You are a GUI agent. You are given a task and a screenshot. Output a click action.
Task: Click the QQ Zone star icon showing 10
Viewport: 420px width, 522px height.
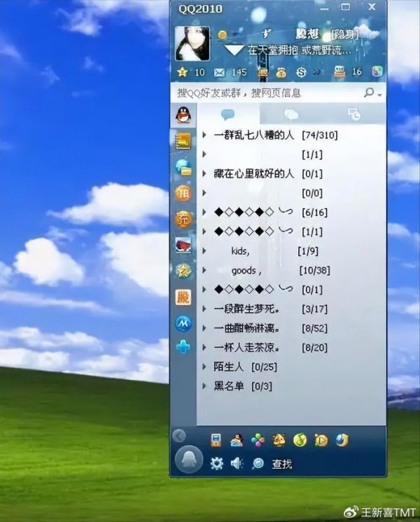tap(182, 72)
